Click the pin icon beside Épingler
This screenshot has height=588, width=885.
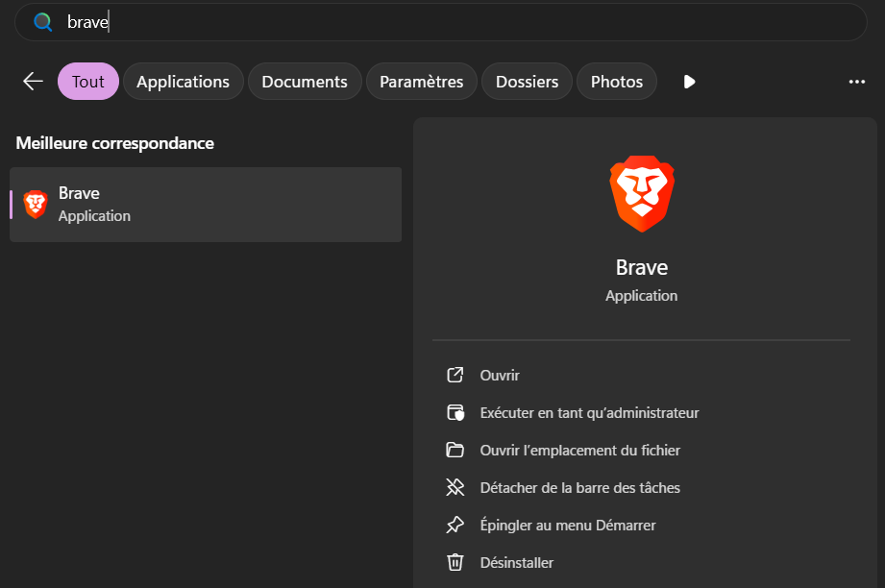click(455, 525)
